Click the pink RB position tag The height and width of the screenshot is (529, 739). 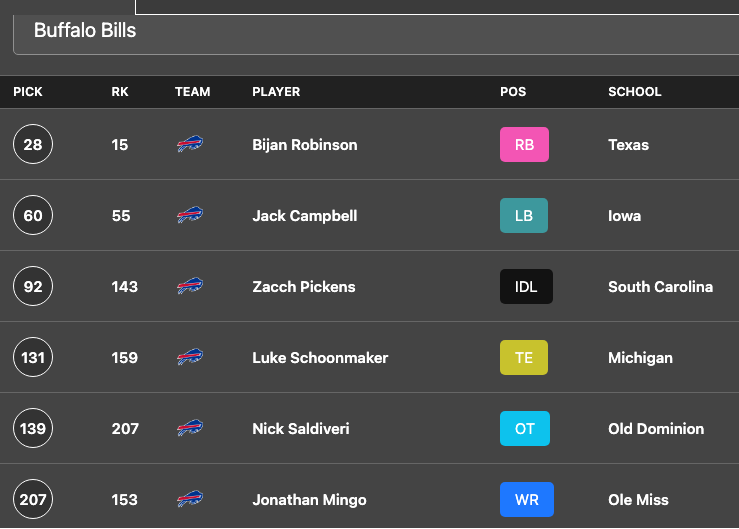524,144
